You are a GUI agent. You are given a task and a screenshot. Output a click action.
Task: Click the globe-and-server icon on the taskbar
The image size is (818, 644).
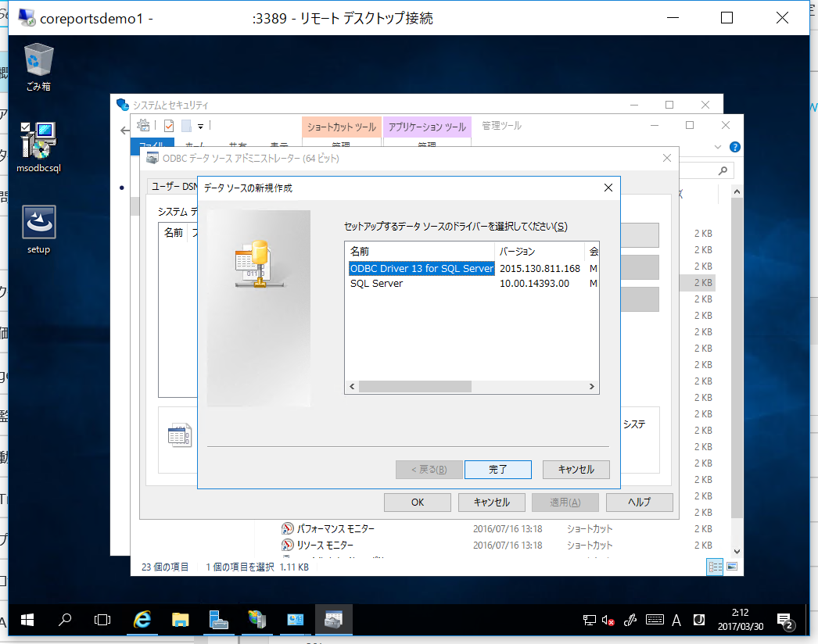tap(257, 620)
